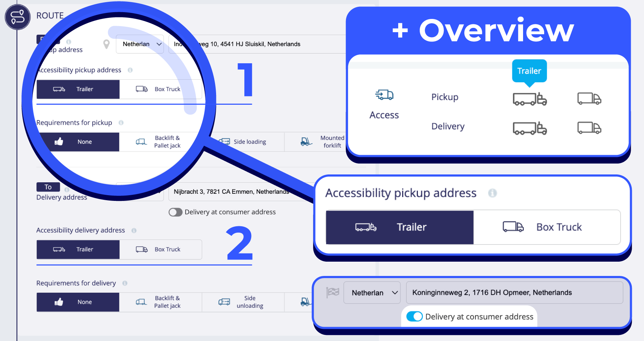Select Backlift & Pallet jack for delivery
This screenshot has height=341, width=644.
pyautogui.click(x=161, y=302)
